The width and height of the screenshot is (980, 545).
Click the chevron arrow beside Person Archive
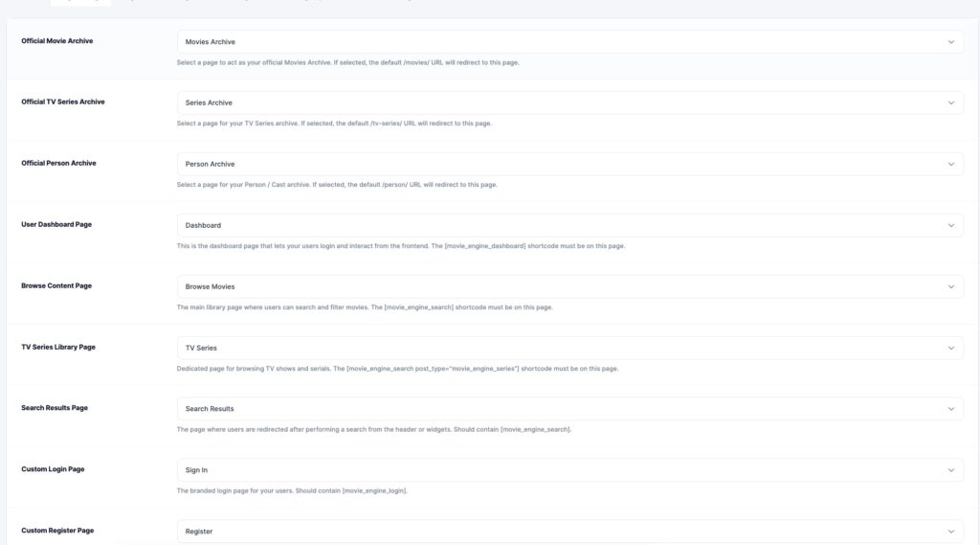tap(950, 164)
